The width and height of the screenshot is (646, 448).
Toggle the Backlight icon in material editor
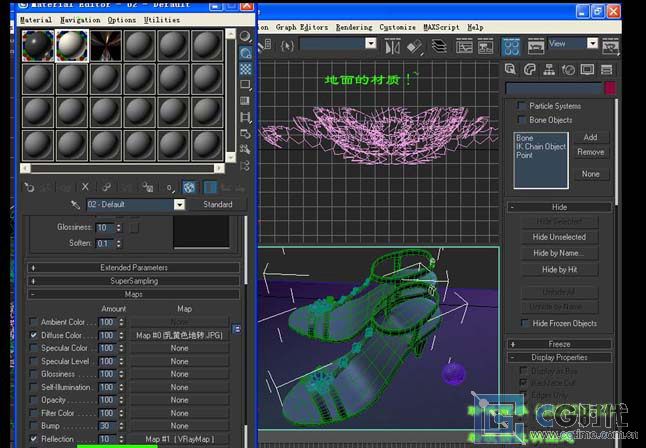[x=245, y=53]
